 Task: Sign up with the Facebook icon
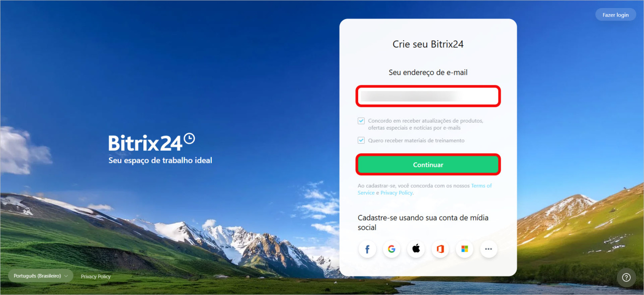pos(368,249)
